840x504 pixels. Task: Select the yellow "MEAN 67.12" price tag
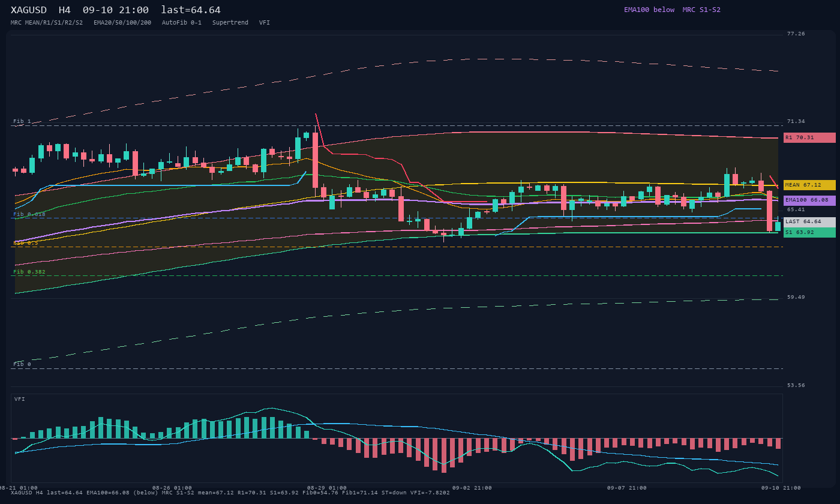[809, 185]
